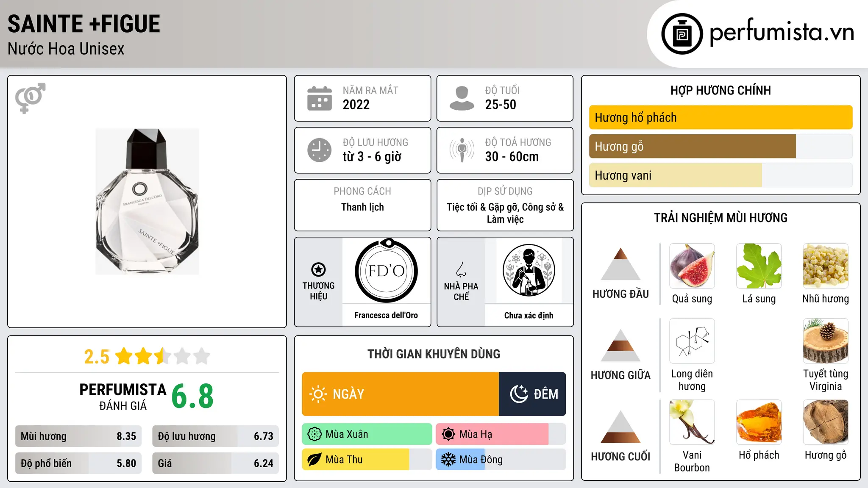This screenshot has width=868, height=488.
Task: Click the Tuyết tùng Virginia note label
Action: click(826, 380)
